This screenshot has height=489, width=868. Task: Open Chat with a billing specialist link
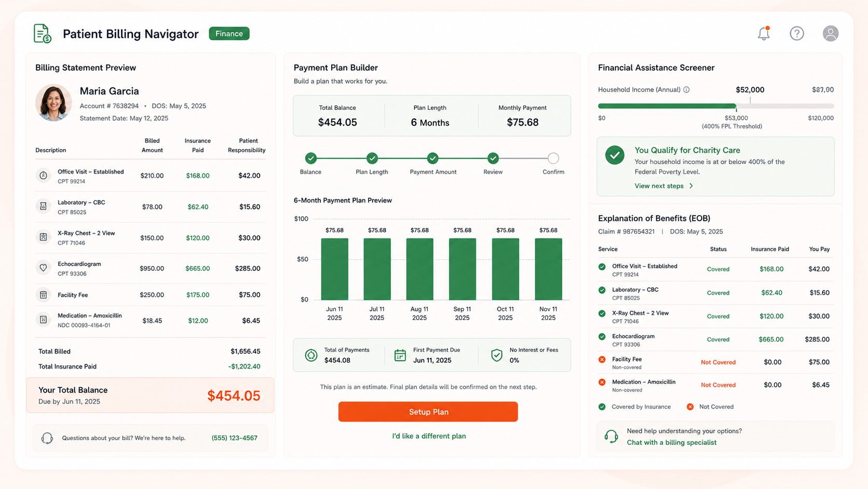point(672,442)
